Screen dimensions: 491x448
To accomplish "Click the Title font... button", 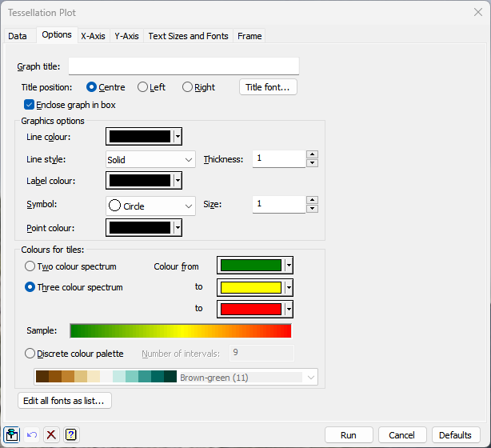I will 268,87.
